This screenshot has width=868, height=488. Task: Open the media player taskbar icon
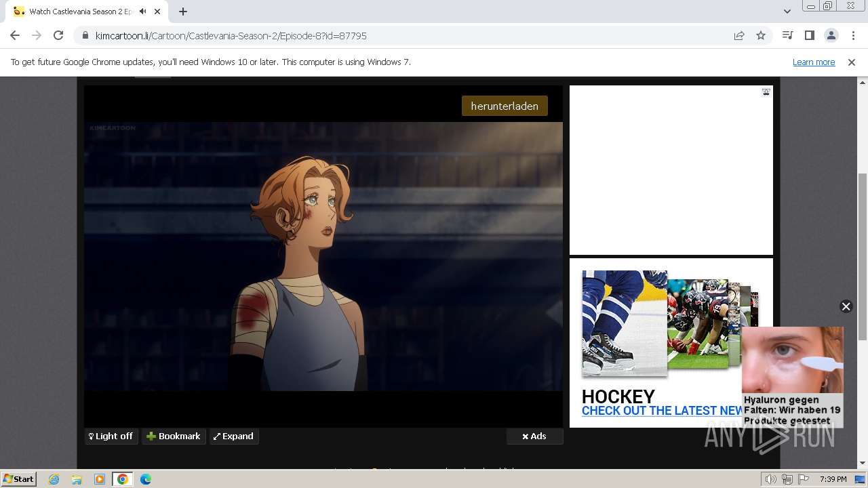pos(100,479)
